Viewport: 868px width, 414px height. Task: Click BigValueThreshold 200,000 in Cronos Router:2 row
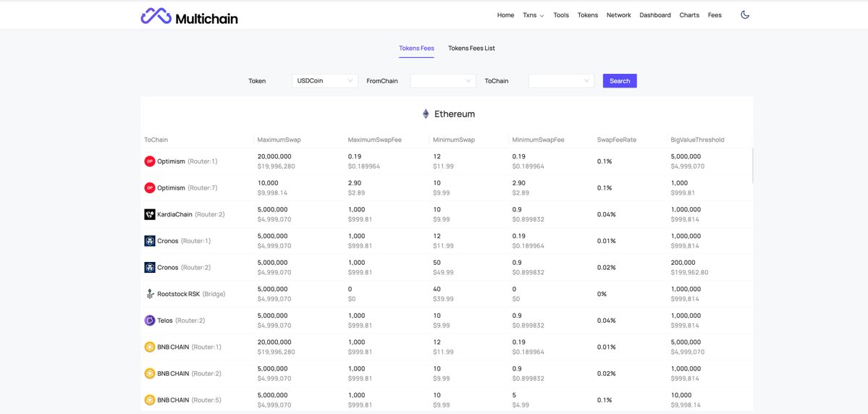[683, 263]
